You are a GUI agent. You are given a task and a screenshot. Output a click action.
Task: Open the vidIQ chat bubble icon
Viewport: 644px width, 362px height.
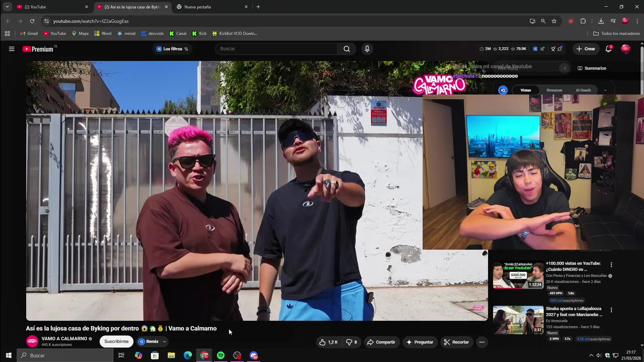click(559, 49)
